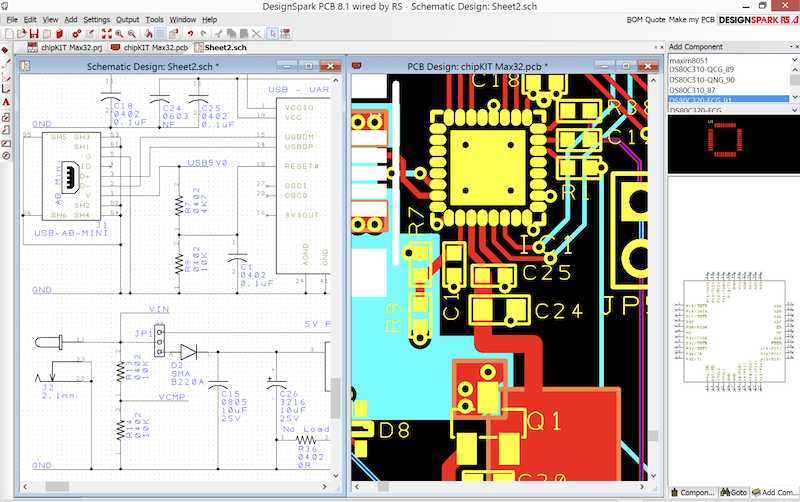This screenshot has height=502, width=800.
Task: Open the Goto tab at bottom
Action: [733, 492]
